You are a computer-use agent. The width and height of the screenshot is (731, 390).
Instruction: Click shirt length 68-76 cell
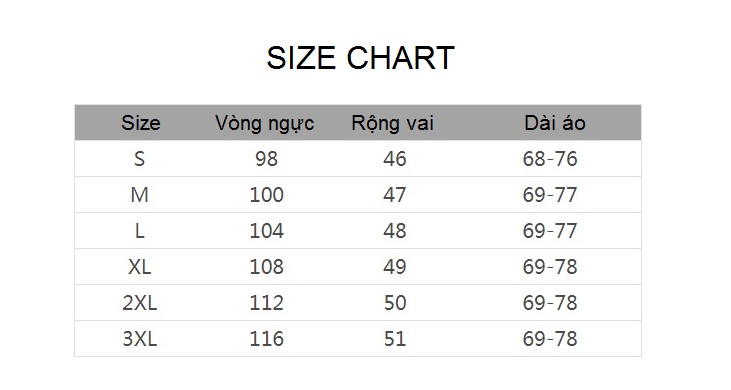[550, 159]
